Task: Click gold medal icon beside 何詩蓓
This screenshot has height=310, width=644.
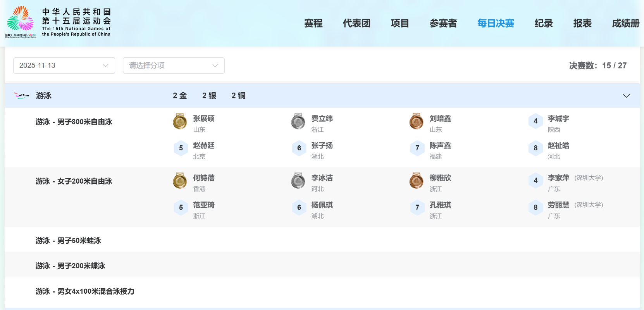Action: tap(180, 181)
